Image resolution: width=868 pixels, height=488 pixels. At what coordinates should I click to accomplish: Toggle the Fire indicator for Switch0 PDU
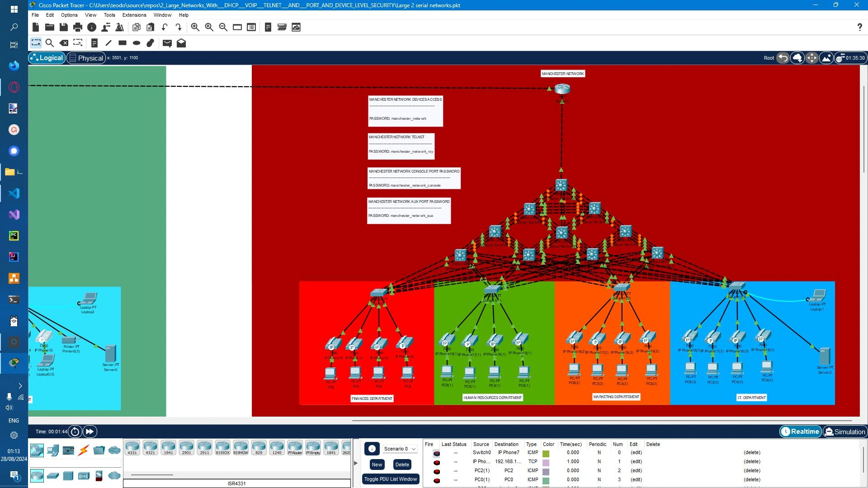pyautogui.click(x=437, y=453)
